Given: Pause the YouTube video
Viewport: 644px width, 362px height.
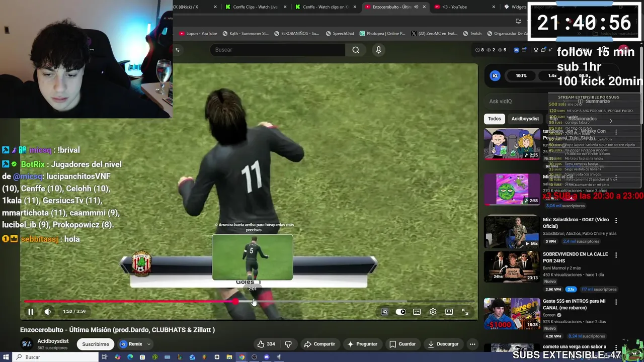Looking at the screenshot, I should (31, 312).
